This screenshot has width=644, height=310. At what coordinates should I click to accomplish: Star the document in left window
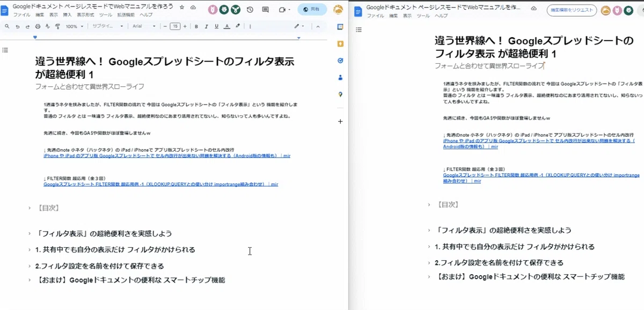coord(182,7)
